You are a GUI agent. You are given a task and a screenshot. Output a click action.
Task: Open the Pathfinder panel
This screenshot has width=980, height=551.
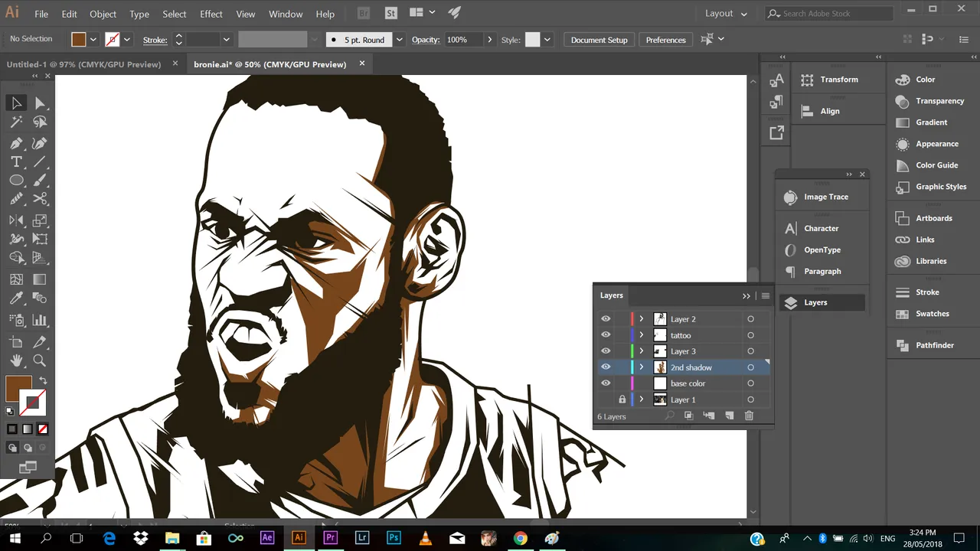[x=933, y=345]
